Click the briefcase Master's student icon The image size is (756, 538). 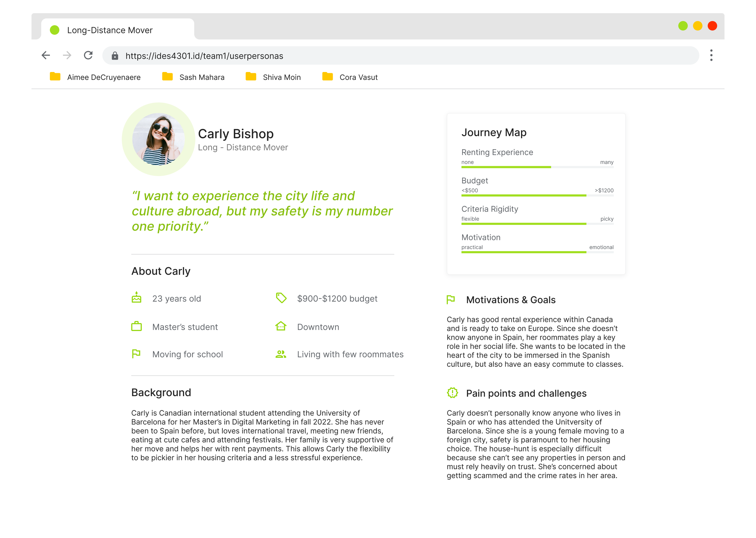pyautogui.click(x=136, y=326)
